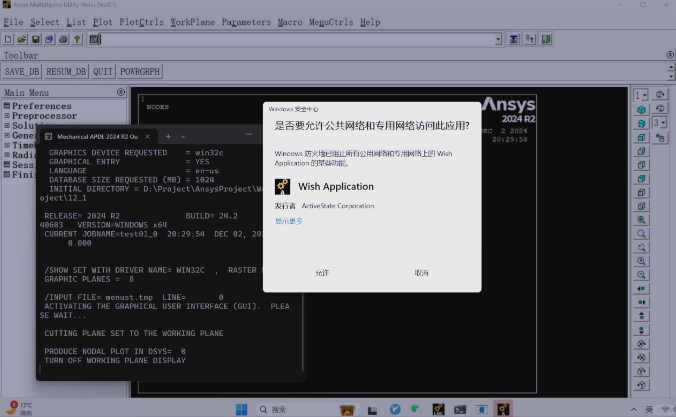Click the Contact Manager icon

pyautogui.click(x=546, y=39)
